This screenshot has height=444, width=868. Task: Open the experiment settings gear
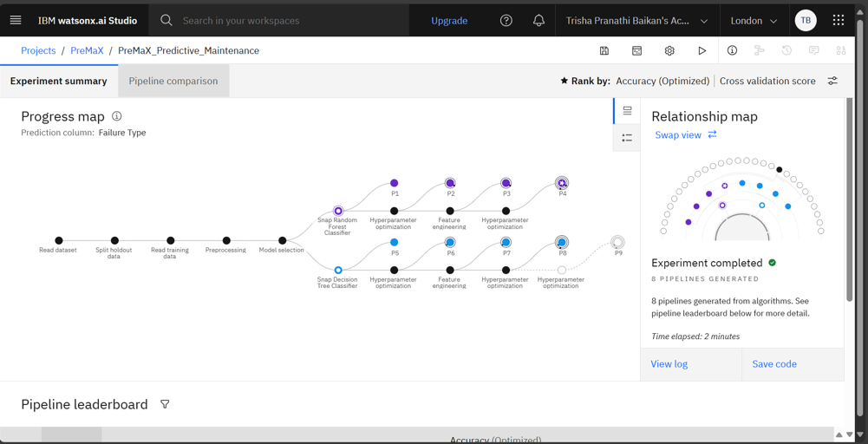click(669, 51)
